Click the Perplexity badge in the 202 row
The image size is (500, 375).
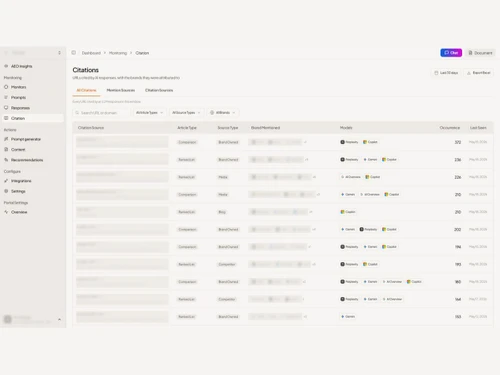point(368,229)
